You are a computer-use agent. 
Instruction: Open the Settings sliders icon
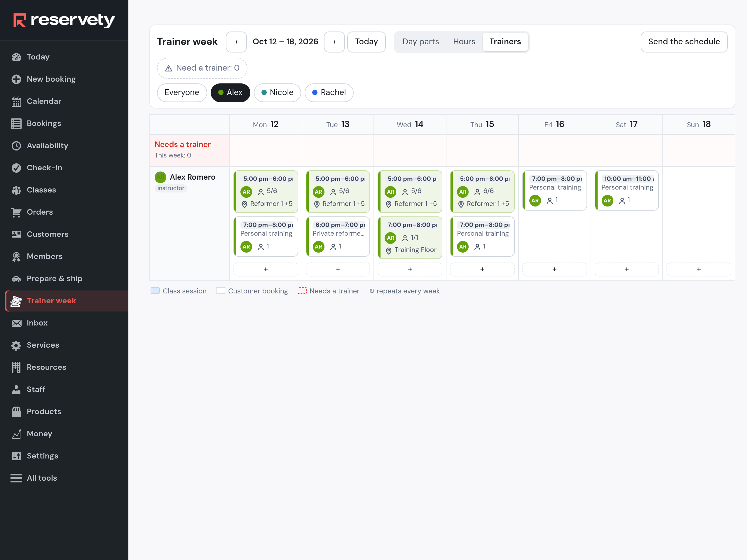[x=16, y=456]
